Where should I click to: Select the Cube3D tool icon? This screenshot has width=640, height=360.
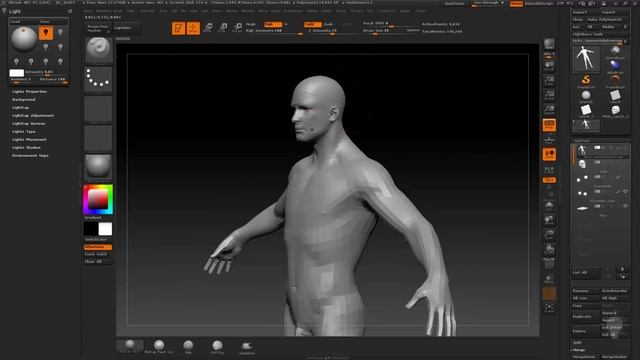[x=615, y=96]
